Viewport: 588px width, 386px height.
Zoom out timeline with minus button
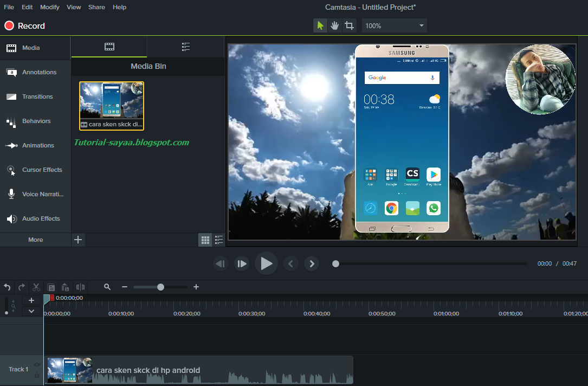pyautogui.click(x=125, y=287)
